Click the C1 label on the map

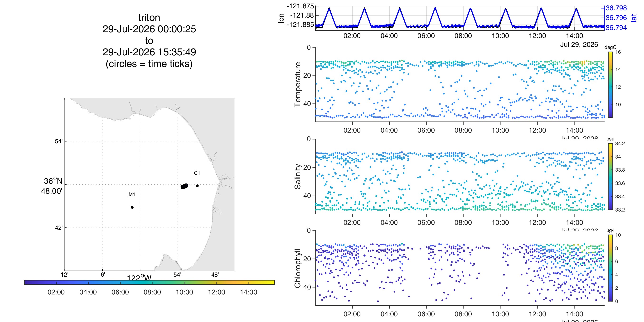(197, 173)
